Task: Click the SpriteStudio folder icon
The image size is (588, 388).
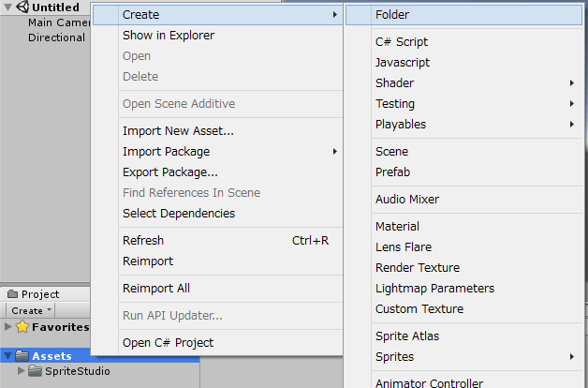Action: [36, 371]
